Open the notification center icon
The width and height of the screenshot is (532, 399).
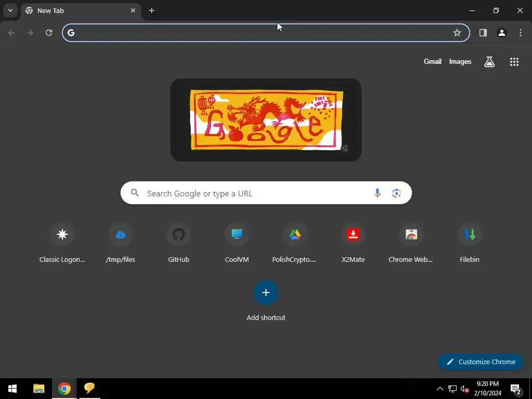(515, 389)
